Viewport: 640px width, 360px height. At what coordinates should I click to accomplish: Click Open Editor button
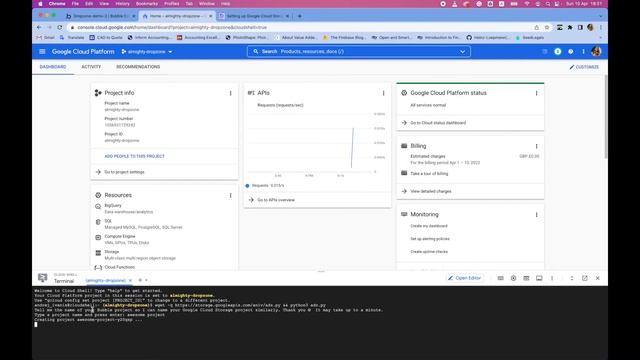click(x=464, y=278)
